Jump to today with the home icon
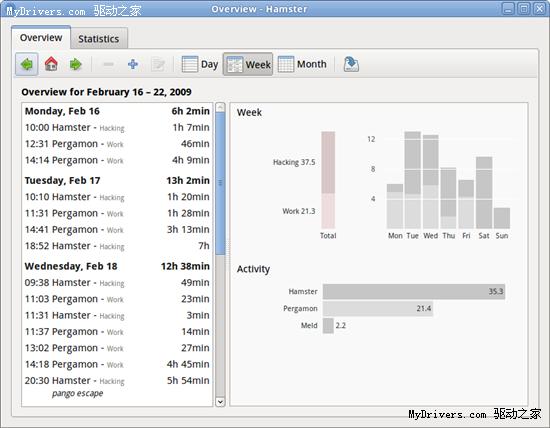Screen dimensions: 550x428 (51, 64)
